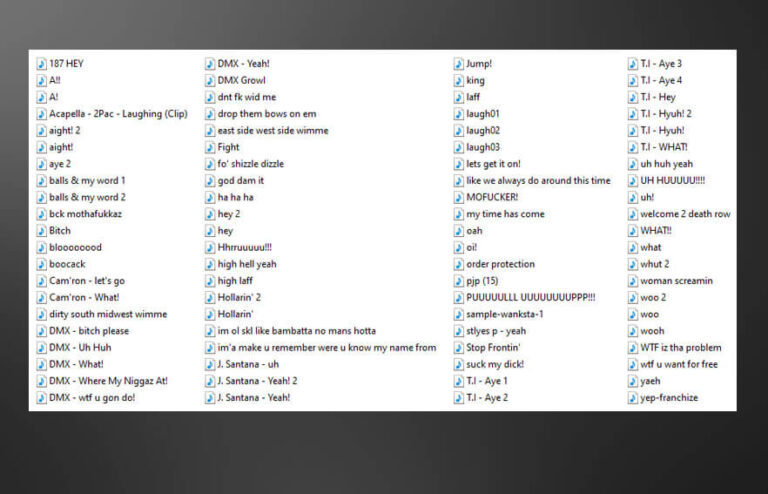Select the Cam'ron - let's go file
The width and height of the screenshot is (768, 494).
click(87, 281)
